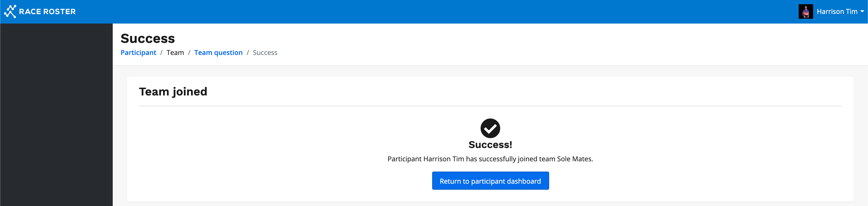Open the Harrison Tim account name menu

pyautogui.click(x=837, y=11)
